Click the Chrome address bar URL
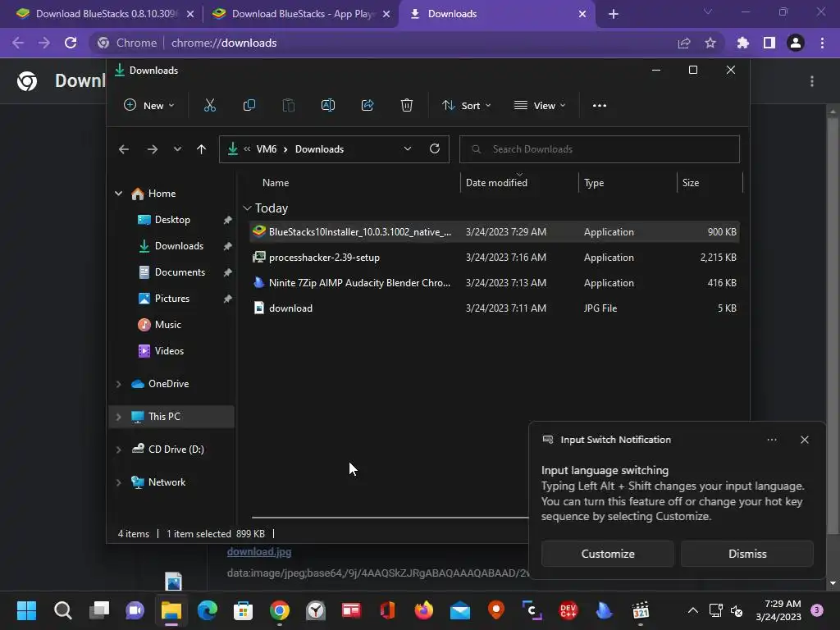This screenshot has width=840, height=630. click(224, 43)
